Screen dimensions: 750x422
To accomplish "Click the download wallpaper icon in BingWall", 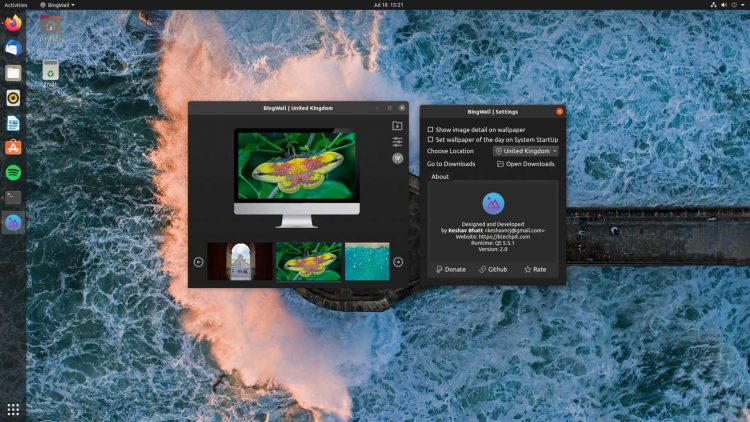I will pos(397,125).
